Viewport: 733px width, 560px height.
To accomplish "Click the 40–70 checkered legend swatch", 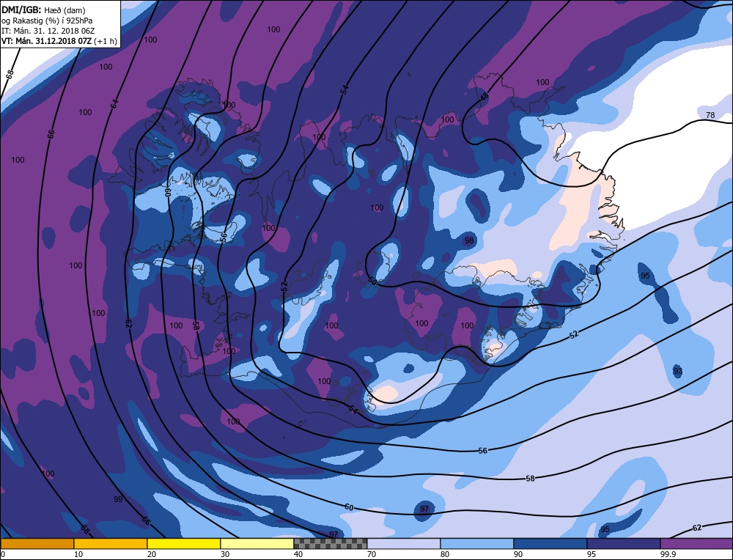I will [x=331, y=544].
